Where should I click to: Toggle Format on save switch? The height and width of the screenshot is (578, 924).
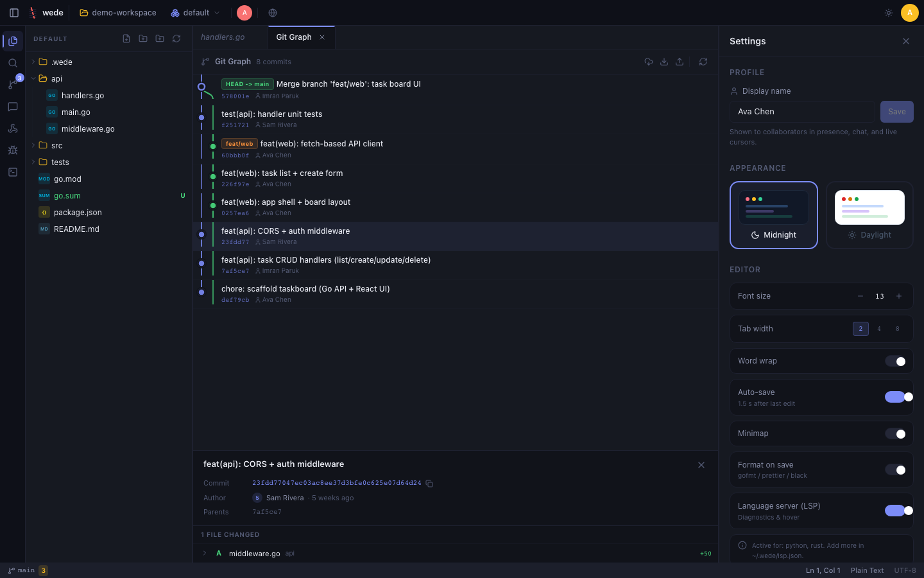895,469
